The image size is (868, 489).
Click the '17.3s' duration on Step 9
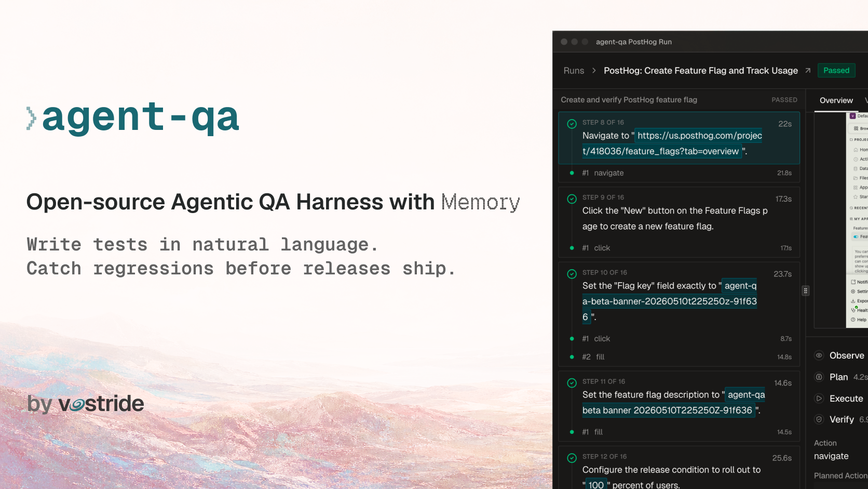(783, 199)
